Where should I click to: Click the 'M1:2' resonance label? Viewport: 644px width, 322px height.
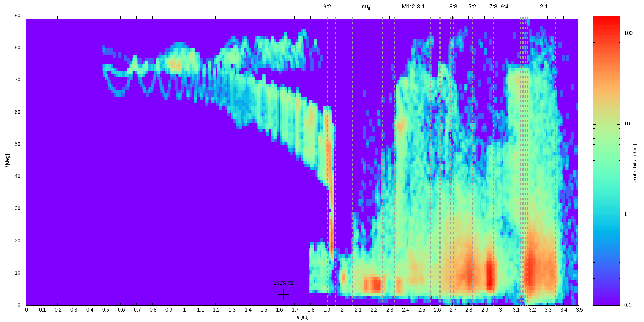click(408, 7)
